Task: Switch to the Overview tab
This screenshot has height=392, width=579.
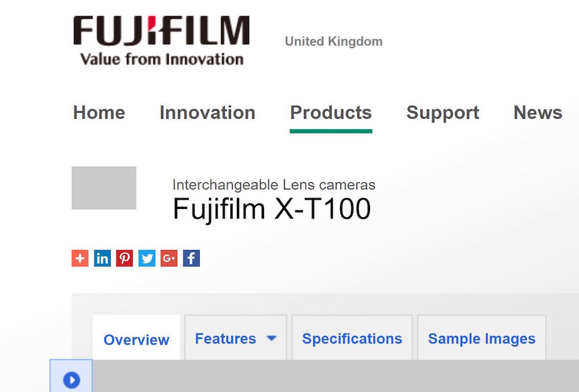Action: click(137, 340)
